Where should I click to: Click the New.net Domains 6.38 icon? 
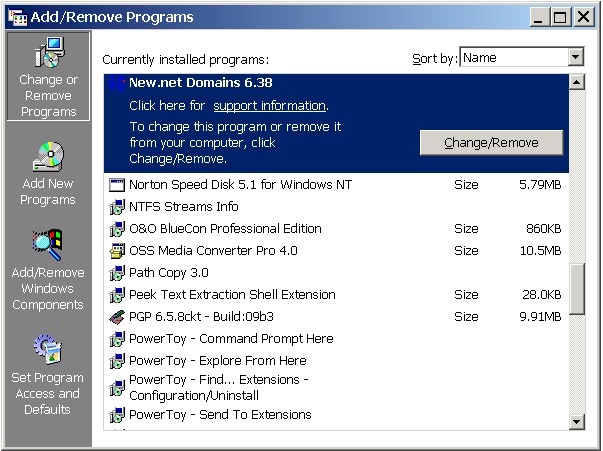[x=117, y=83]
